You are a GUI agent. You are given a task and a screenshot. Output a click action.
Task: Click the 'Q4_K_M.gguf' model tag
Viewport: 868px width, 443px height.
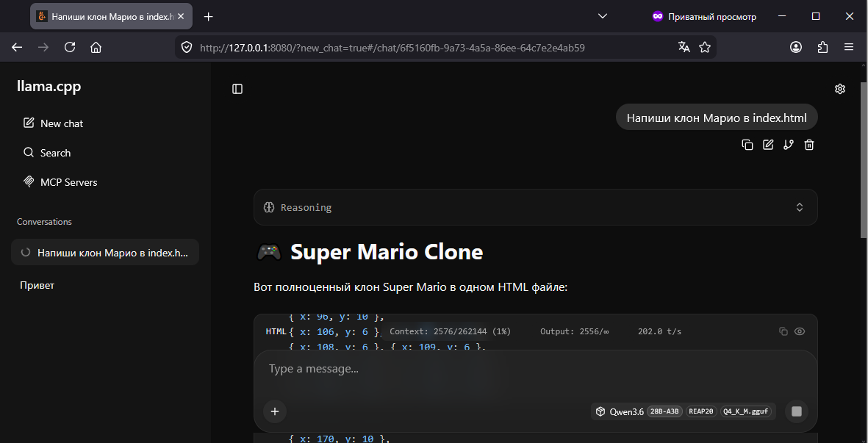click(x=746, y=411)
